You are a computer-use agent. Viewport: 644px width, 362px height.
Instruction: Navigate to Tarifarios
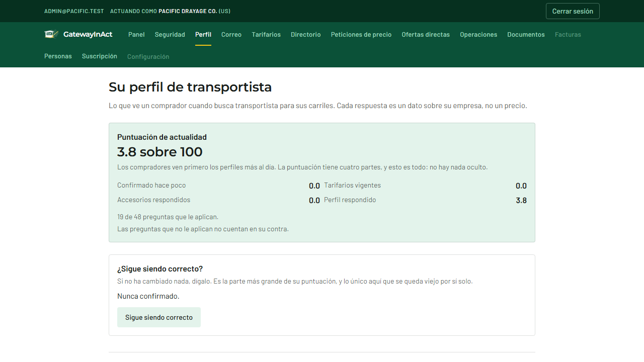click(x=266, y=35)
